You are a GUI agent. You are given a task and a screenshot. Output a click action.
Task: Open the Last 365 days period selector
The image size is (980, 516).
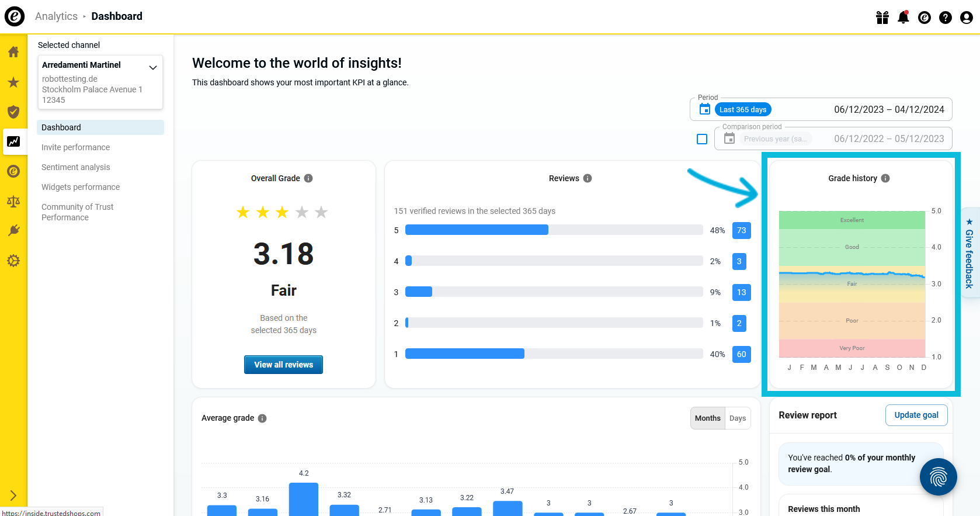pos(743,110)
